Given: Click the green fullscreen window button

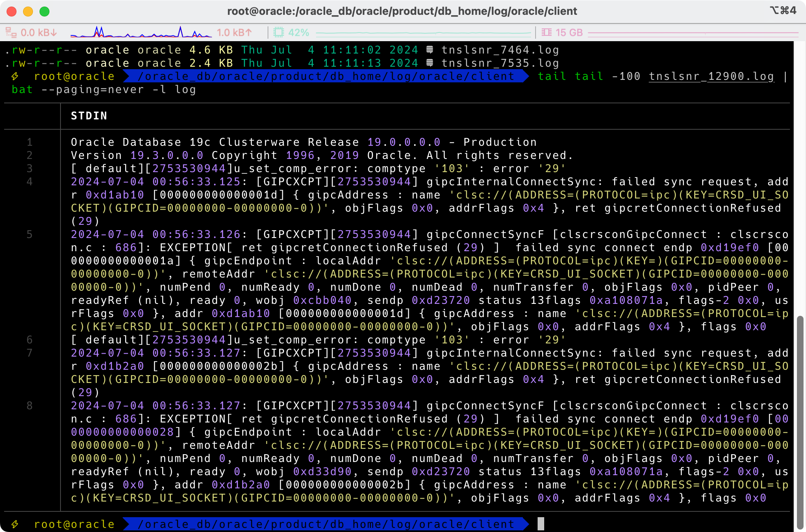Looking at the screenshot, I should 44,11.
